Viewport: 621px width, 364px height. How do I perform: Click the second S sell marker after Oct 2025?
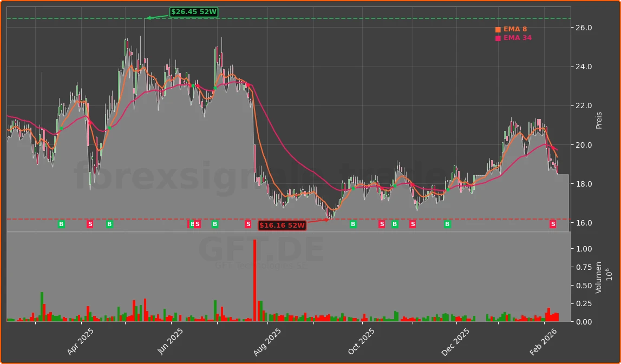[413, 224]
